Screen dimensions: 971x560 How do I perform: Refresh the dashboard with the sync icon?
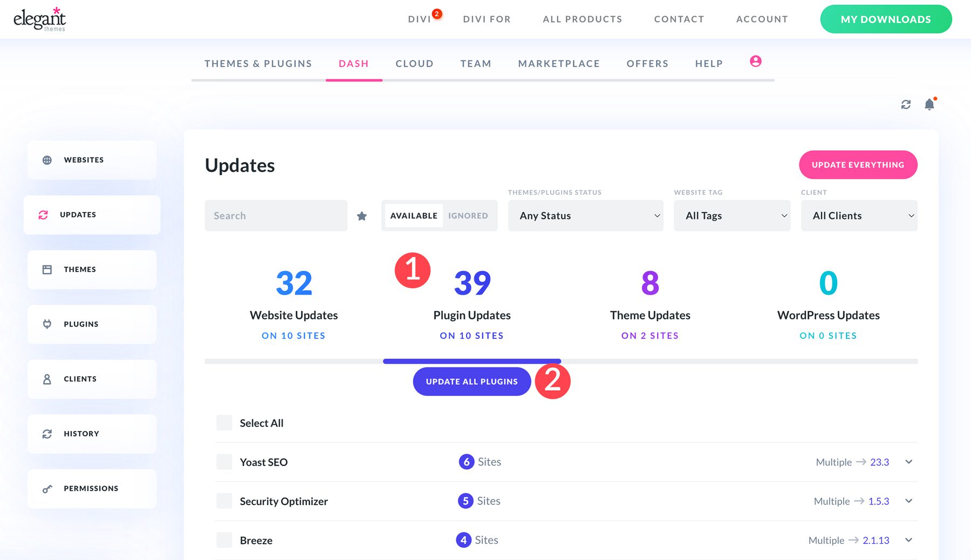[906, 104]
